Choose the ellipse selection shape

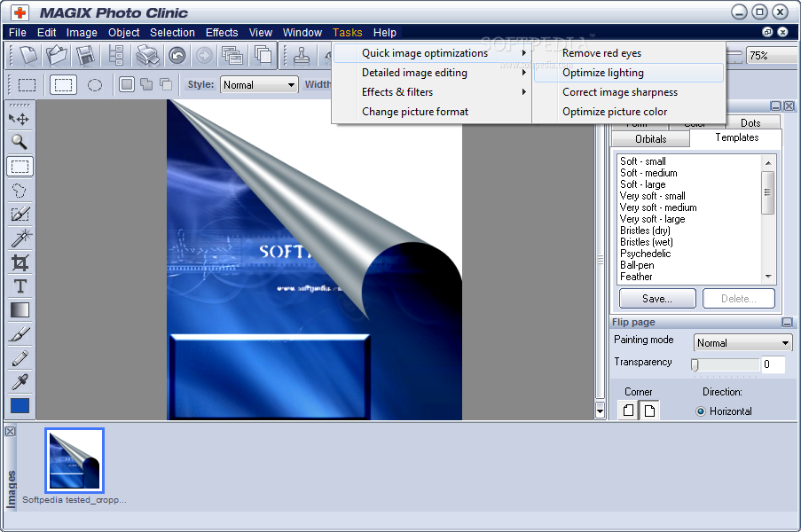[95, 85]
